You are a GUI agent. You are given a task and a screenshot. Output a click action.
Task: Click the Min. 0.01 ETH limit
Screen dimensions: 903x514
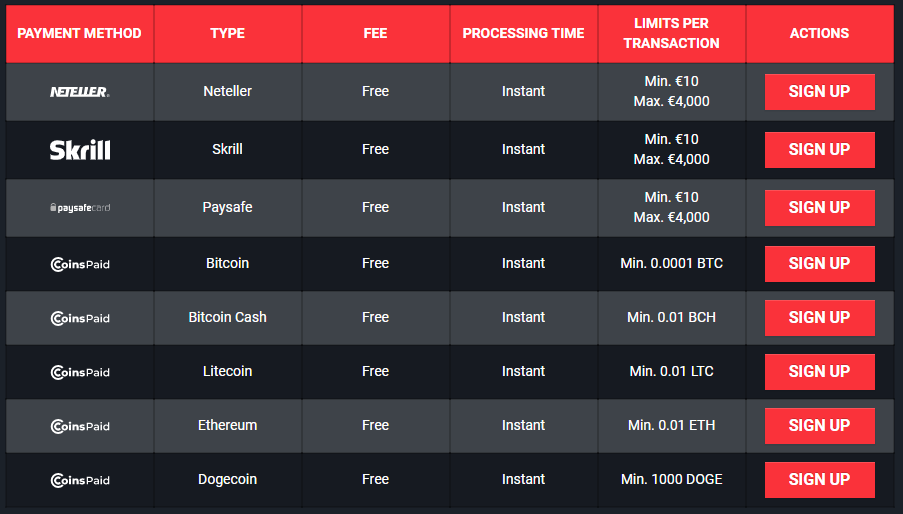tap(671, 426)
